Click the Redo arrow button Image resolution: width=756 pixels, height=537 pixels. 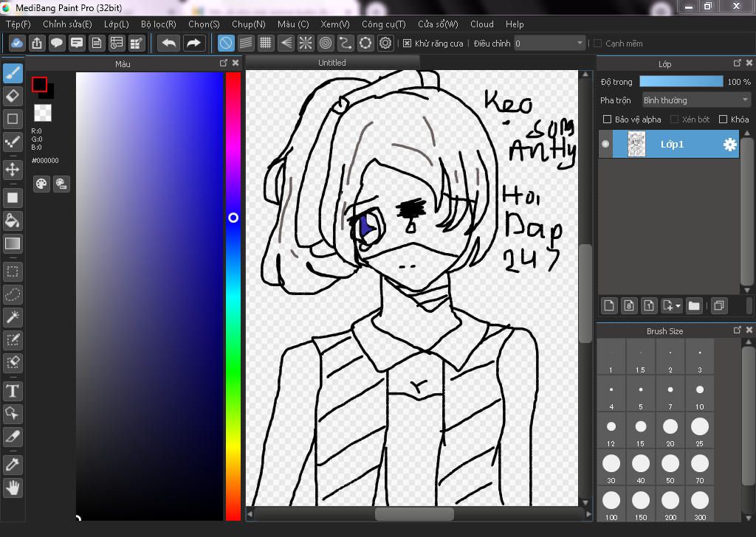coord(194,44)
